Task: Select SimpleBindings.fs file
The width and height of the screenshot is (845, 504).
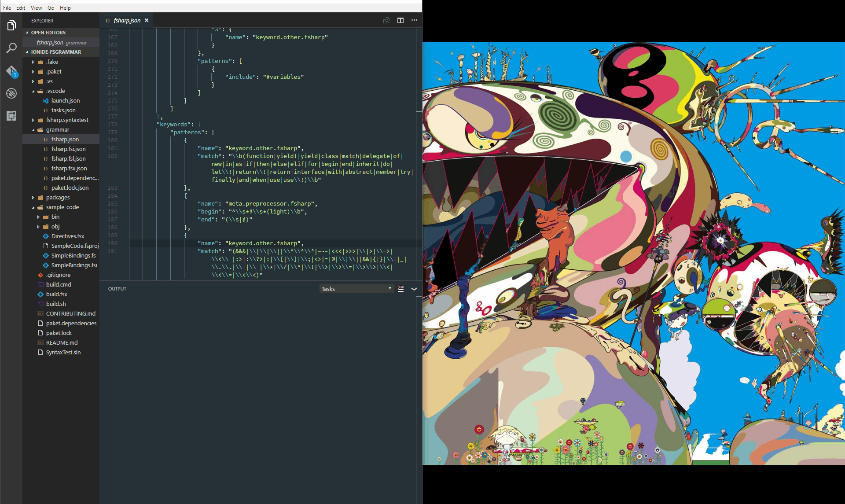Action: [x=73, y=256]
